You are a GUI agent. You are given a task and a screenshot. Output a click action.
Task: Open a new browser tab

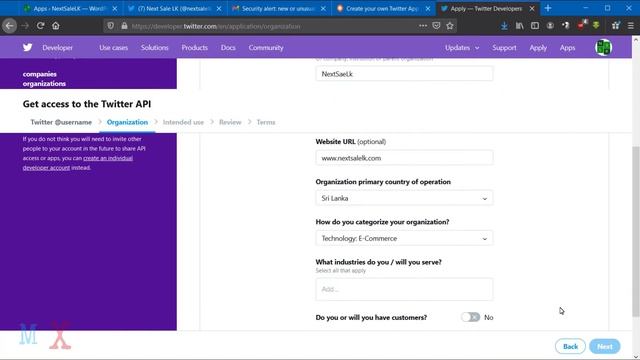click(x=548, y=8)
